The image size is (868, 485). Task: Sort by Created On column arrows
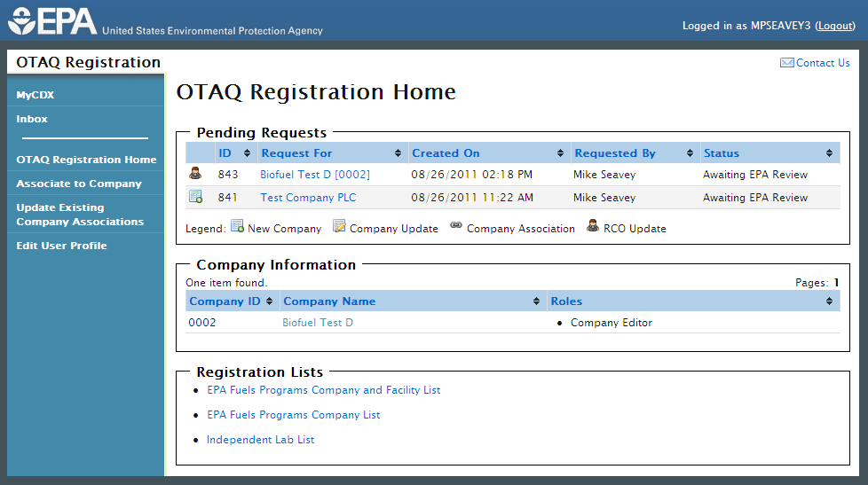point(560,153)
